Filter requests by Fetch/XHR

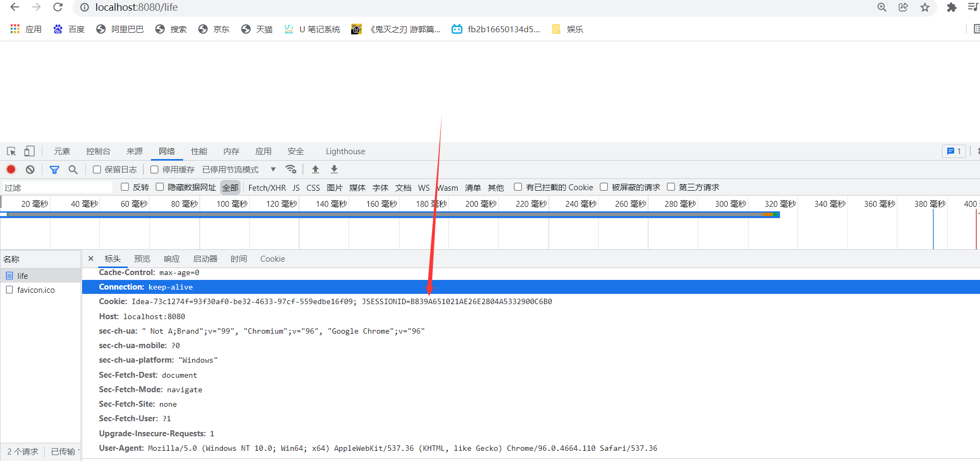[x=267, y=188]
